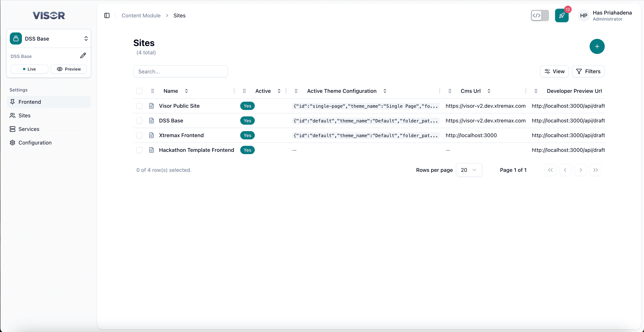644x332 pixels.
Task: Select the Configuration gear icon
Action: coord(12,143)
